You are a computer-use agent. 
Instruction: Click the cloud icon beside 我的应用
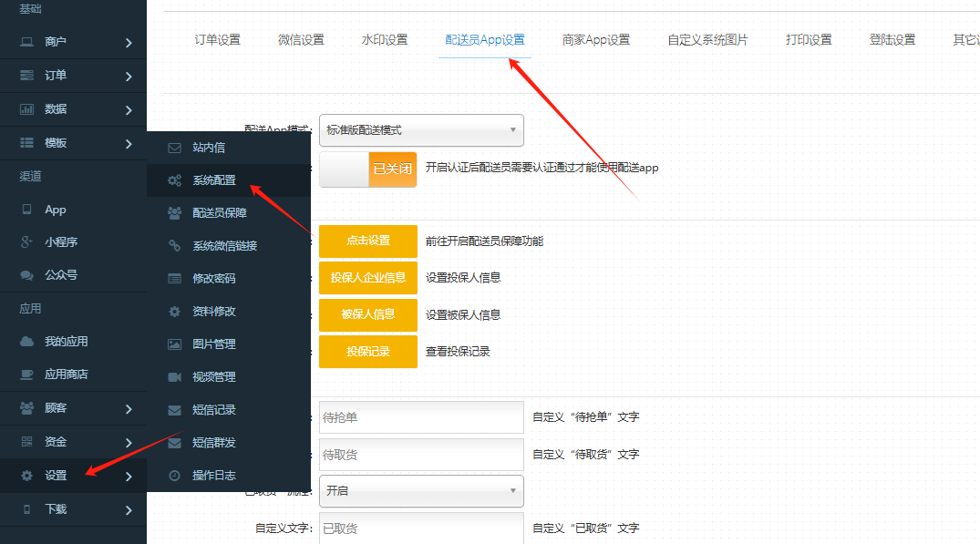point(27,342)
